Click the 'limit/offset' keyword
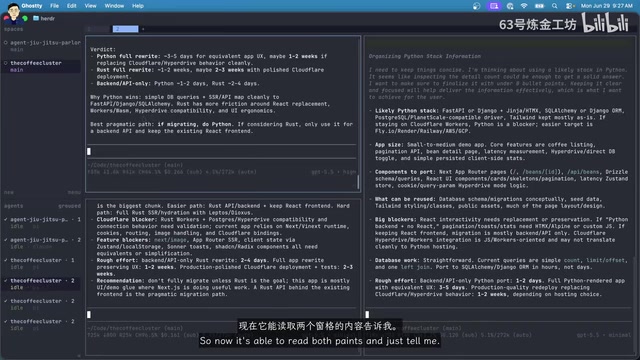Viewport: 640px width, 360px height. (x=605, y=260)
